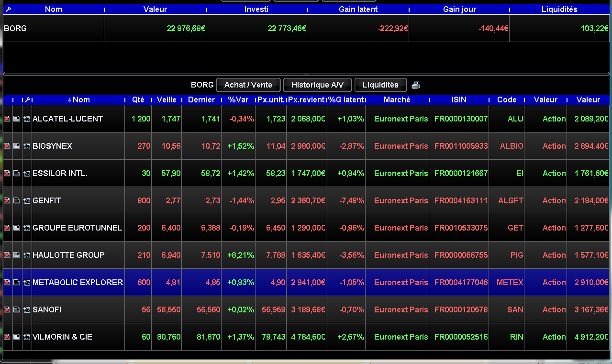Click the Achat / Vente button
This screenshot has width=612, height=364.
pyautogui.click(x=248, y=85)
